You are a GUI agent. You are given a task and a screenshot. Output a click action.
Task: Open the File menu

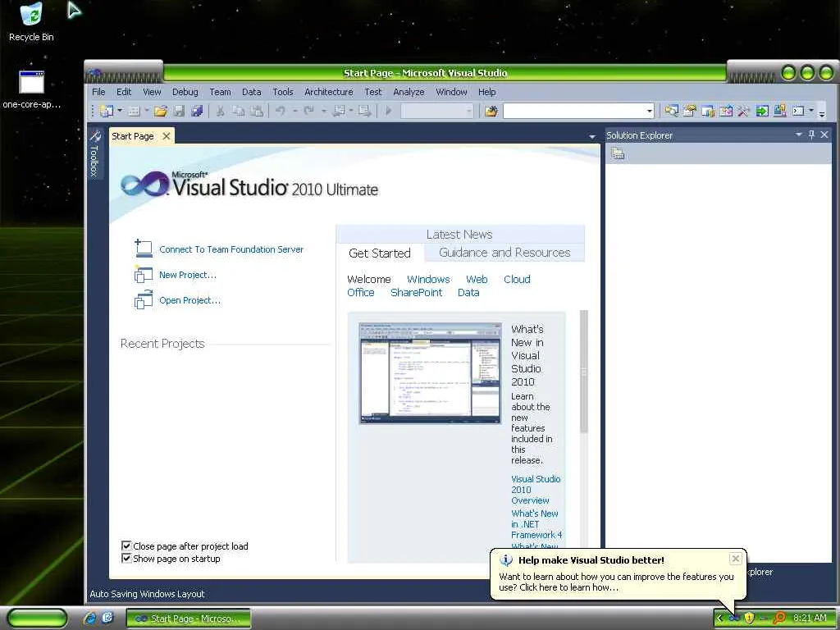98,92
